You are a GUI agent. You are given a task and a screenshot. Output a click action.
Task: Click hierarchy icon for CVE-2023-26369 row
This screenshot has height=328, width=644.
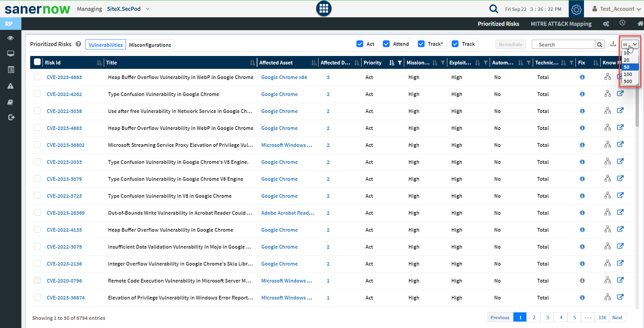pyautogui.click(x=608, y=212)
